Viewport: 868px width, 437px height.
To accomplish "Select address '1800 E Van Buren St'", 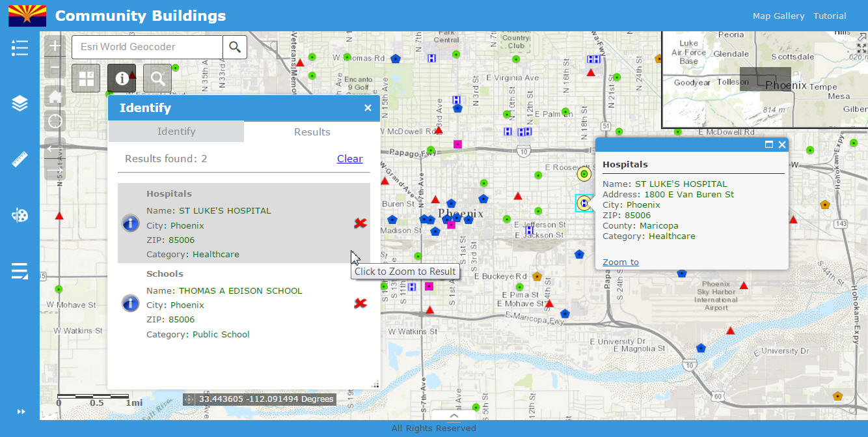I will [x=689, y=194].
